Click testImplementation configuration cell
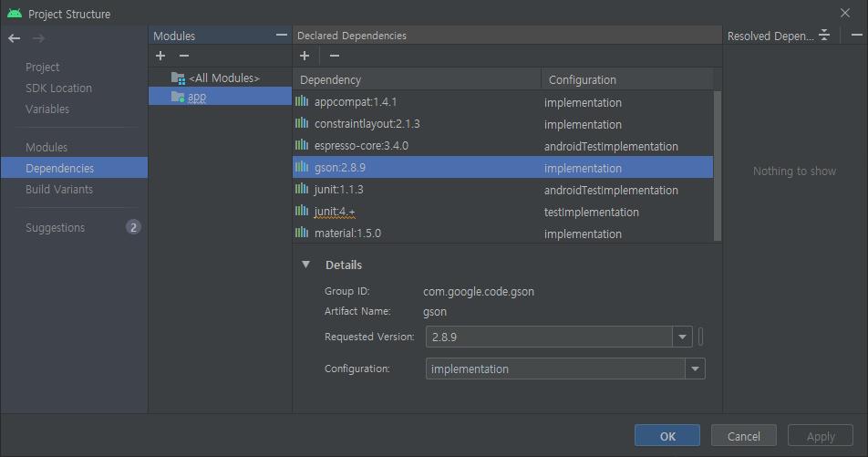 coord(591,213)
